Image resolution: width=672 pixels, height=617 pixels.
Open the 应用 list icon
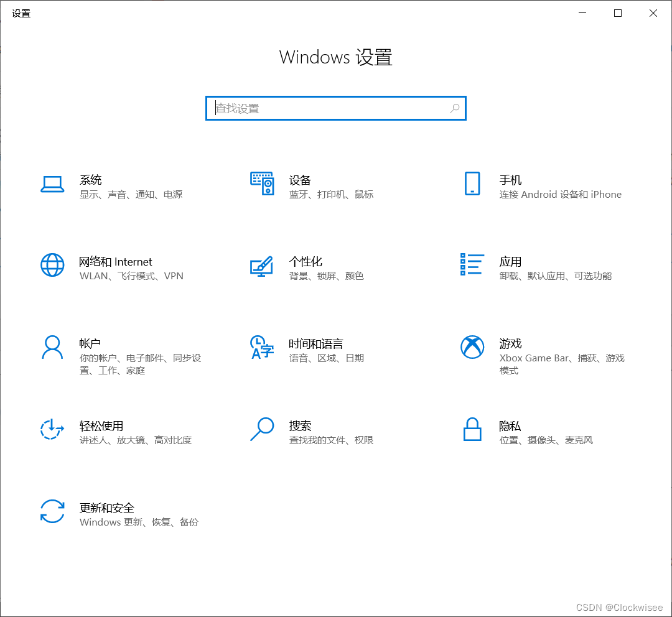click(x=472, y=264)
